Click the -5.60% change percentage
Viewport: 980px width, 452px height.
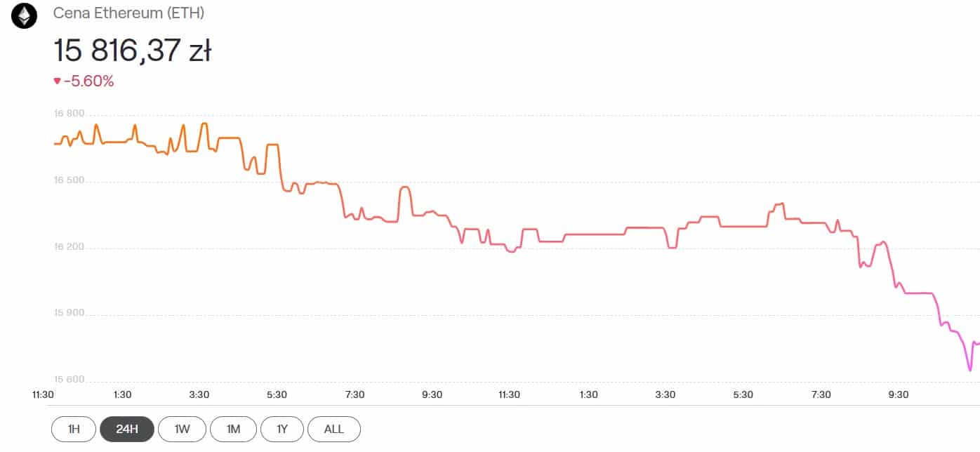click(88, 81)
